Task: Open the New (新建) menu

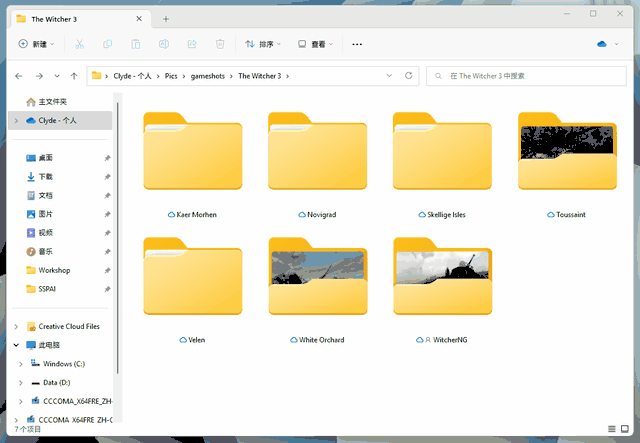Action: (37, 44)
